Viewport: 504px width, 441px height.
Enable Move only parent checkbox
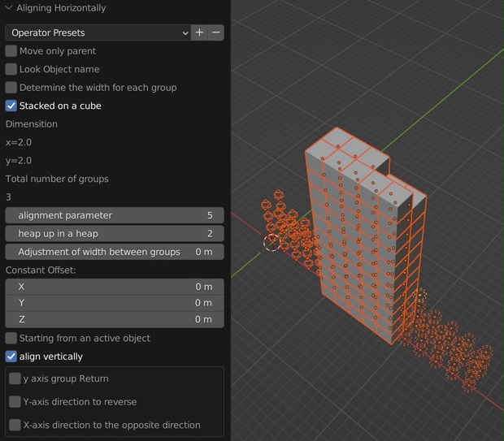click(x=11, y=50)
